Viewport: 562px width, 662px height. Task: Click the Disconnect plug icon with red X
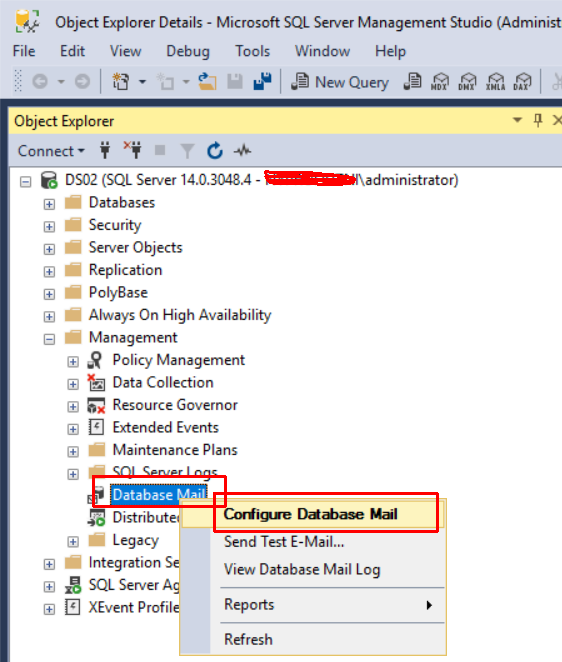tap(133, 150)
